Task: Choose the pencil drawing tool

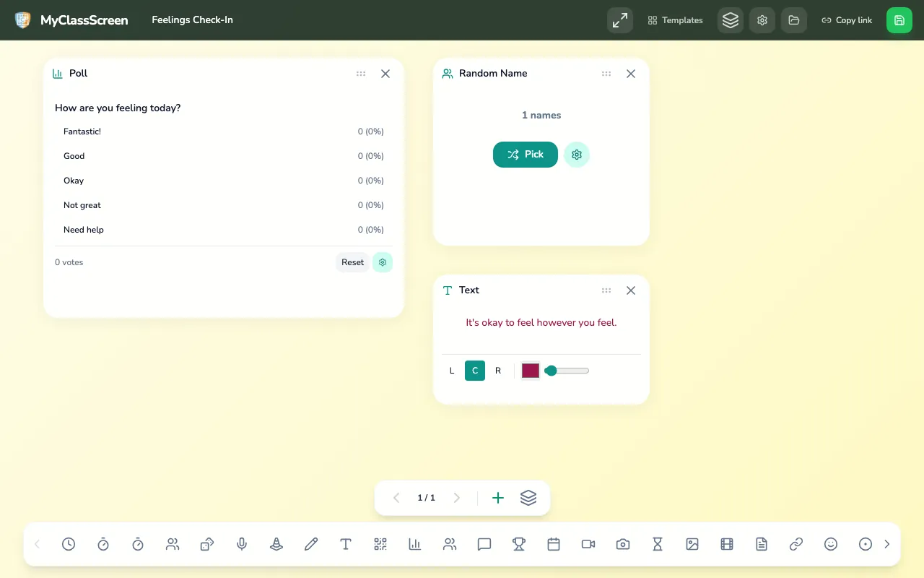Action: [x=311, y=544]
